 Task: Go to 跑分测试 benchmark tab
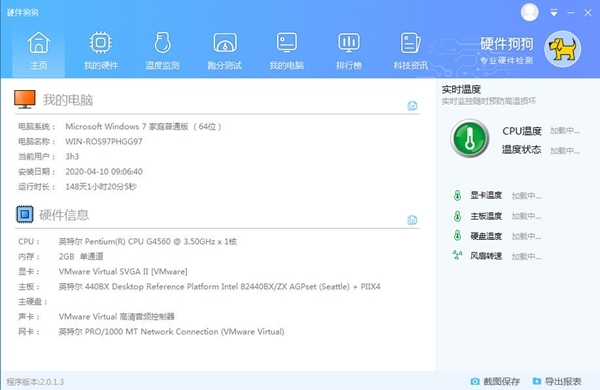[x=225, y=52]
